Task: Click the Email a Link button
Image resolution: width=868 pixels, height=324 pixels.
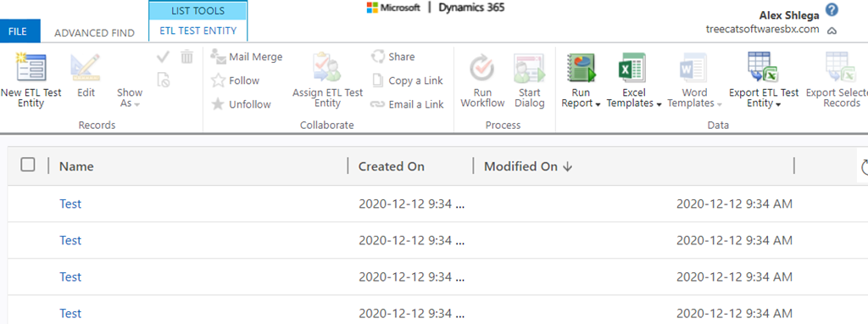Action: [x=407, y=104]
